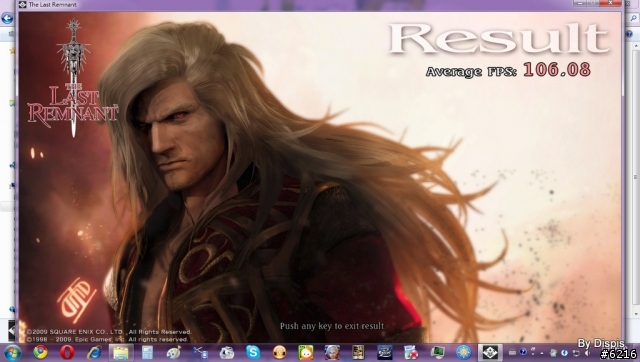
Task: Open the green-framed orange character taskbar icon
Action: (306, 352)
